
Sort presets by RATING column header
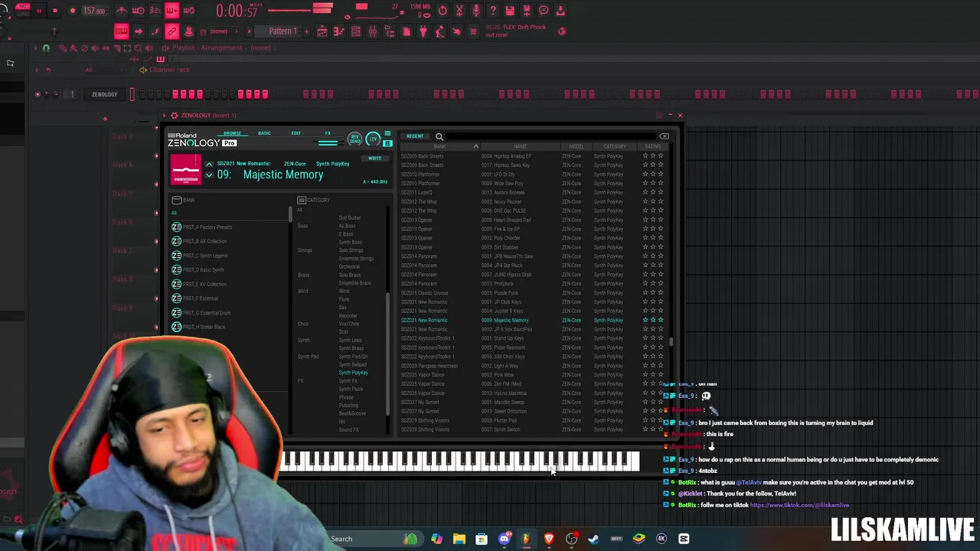tap(652, 146)
